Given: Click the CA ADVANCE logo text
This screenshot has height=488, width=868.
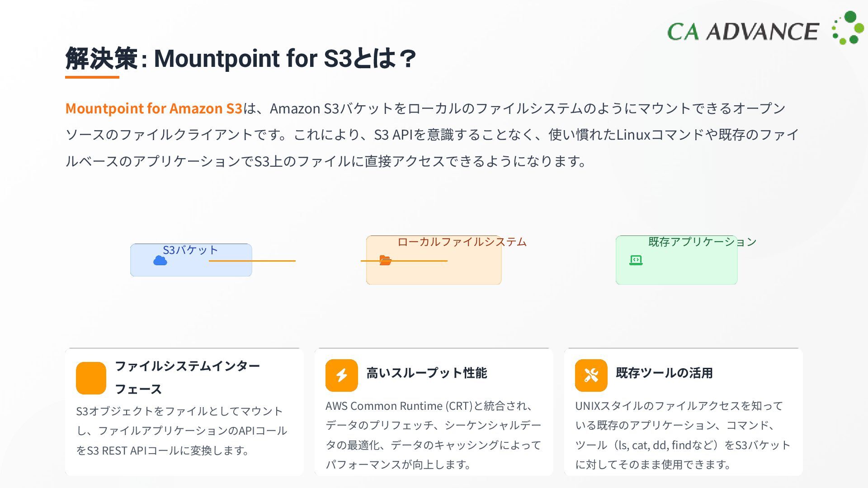Looking at the screenshot, I should [x=743, y=32].
